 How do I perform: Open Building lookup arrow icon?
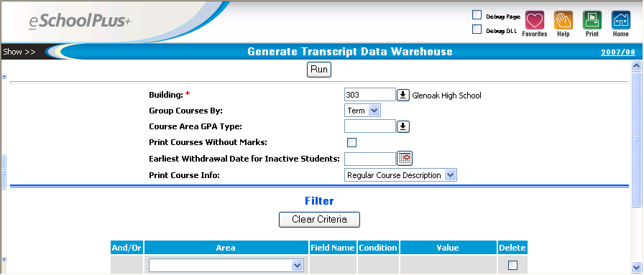(403, 95)
